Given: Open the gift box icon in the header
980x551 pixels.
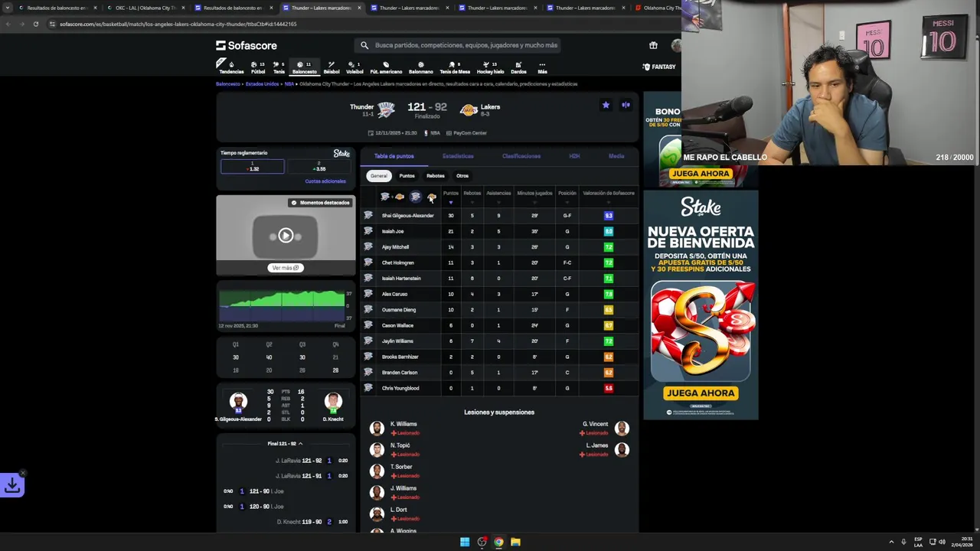Looking at the screenshot, I should click(653, 45).
